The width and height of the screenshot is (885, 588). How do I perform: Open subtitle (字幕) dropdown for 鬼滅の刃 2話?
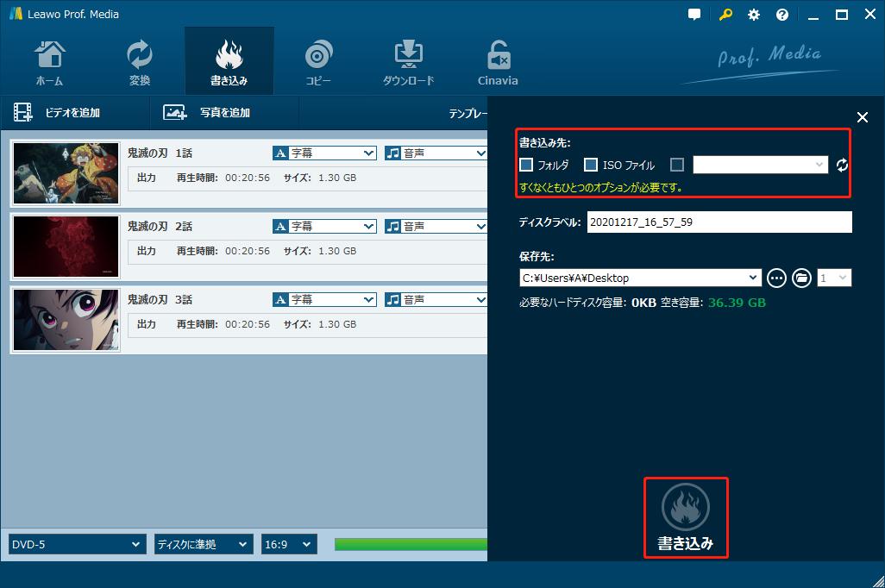point(324,226)
